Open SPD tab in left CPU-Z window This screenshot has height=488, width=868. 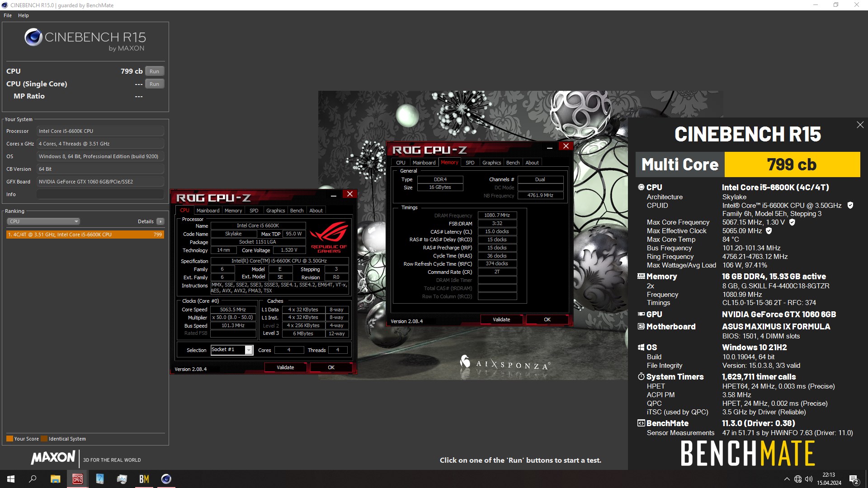tap(254, 211)
